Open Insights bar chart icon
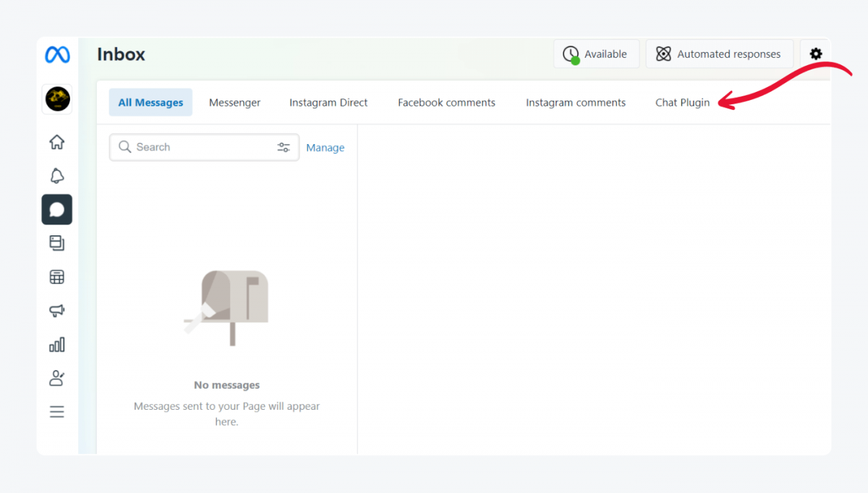 click(57, 345)
